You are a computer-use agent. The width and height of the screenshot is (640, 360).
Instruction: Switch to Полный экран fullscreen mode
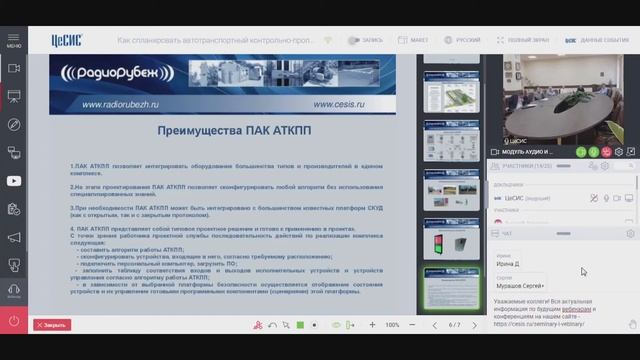coord(523,40)
